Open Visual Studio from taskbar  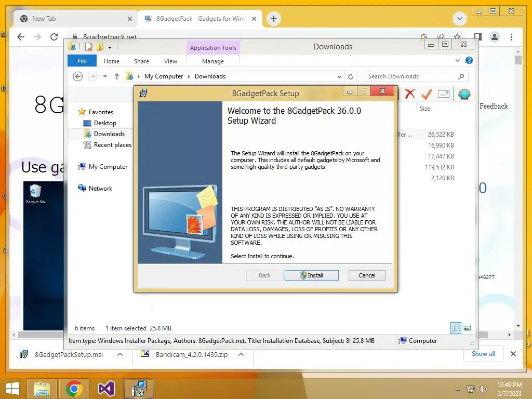106,389
